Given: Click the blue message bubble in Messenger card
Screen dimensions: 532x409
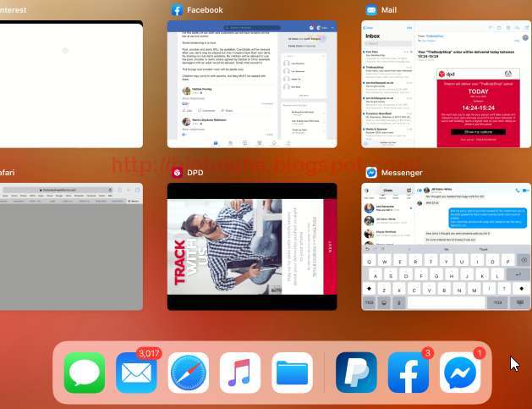Looking at the screenshot, I should 487,218.
